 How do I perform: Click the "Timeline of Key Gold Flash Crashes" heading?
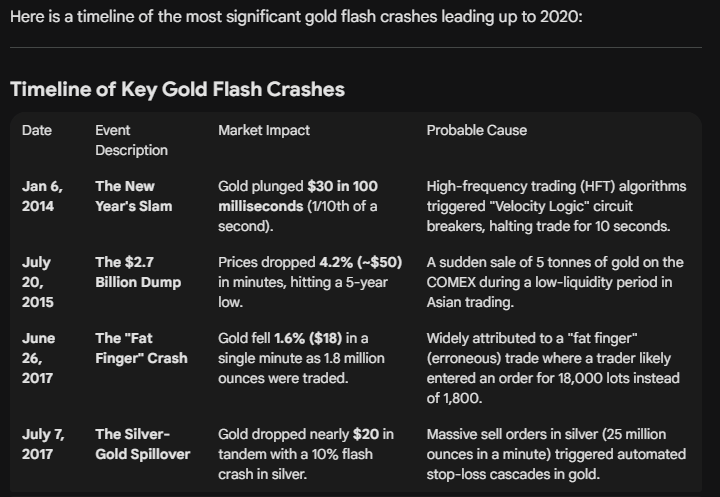(177, 89)
